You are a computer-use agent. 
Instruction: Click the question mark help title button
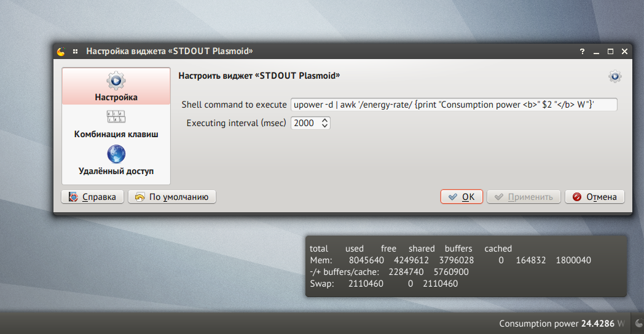tap(582, 52)
